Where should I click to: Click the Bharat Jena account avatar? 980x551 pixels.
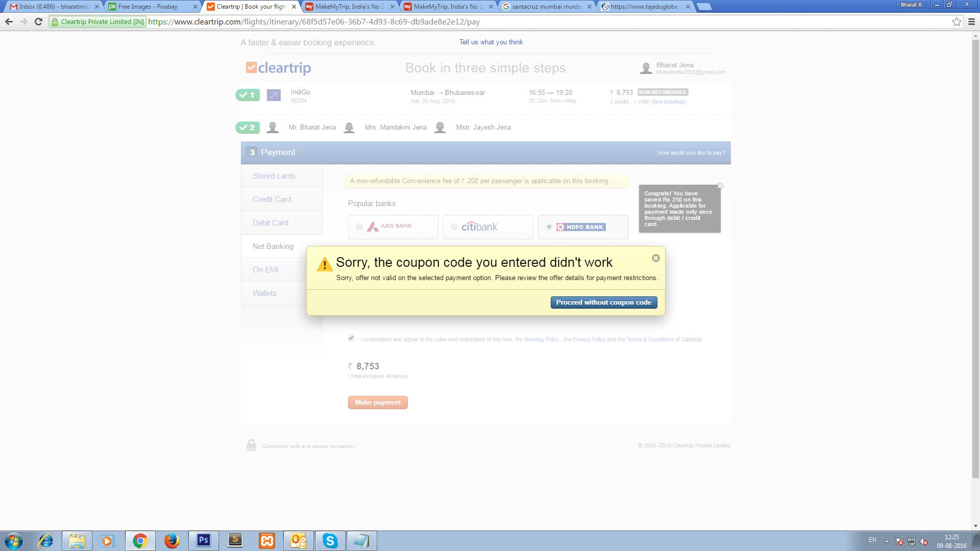tap(646, 68)
